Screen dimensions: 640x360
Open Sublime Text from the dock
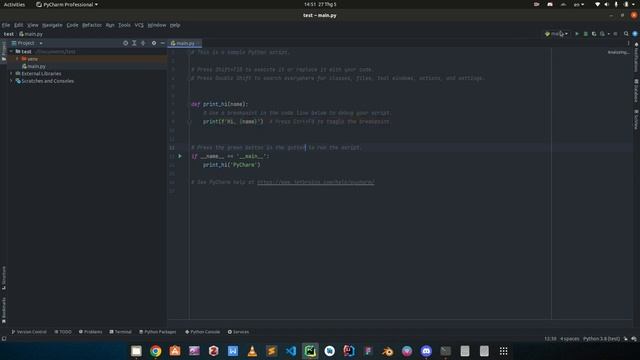click(x=271, y=351)
